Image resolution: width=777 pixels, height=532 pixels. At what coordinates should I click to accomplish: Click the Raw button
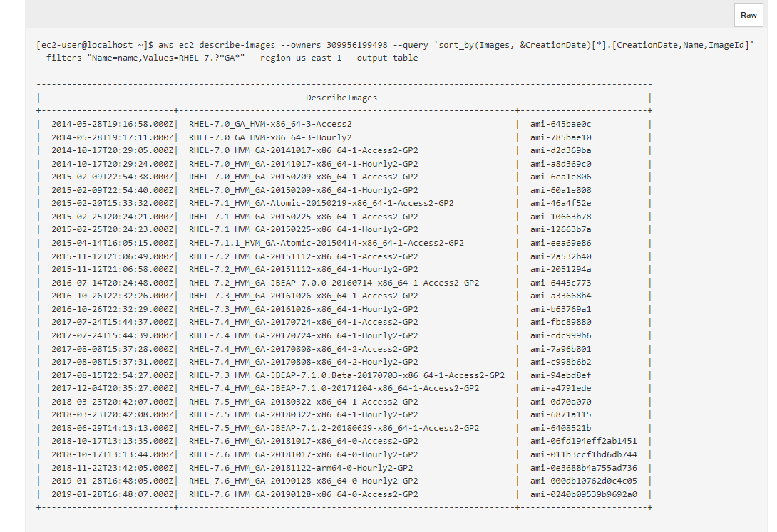pos(748,15)
